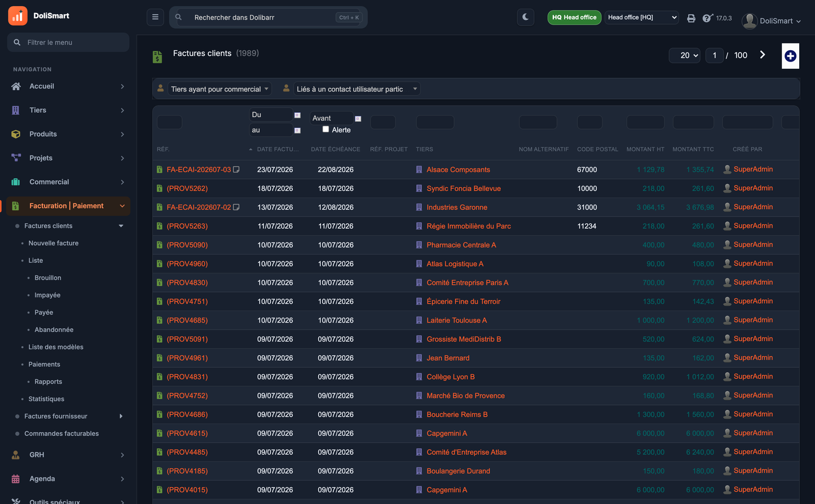This screenshot has height=504, width=815.
Task: Expand the Accueil menu
Action: 68,86
